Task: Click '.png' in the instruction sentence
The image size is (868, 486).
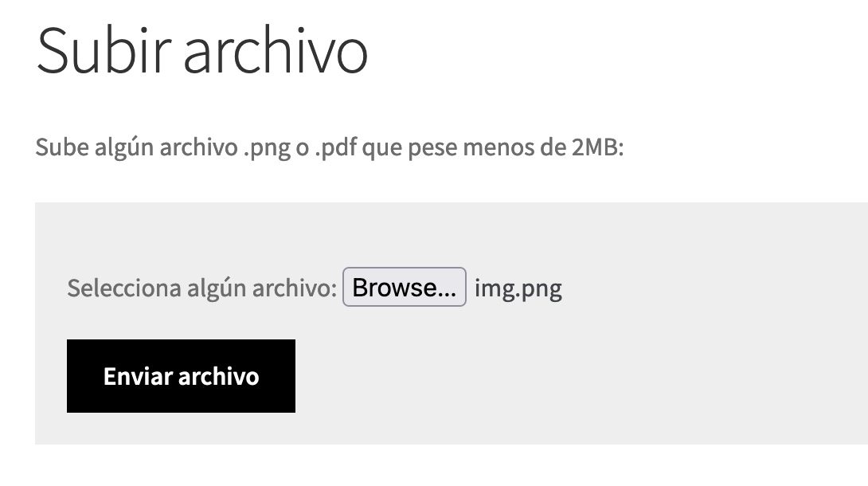Action: tap(267, 148)
